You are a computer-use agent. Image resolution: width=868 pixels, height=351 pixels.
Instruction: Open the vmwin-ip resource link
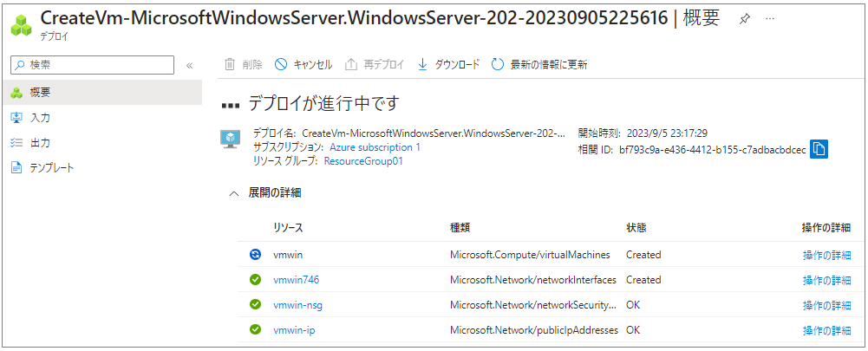[x=295, y=330]
